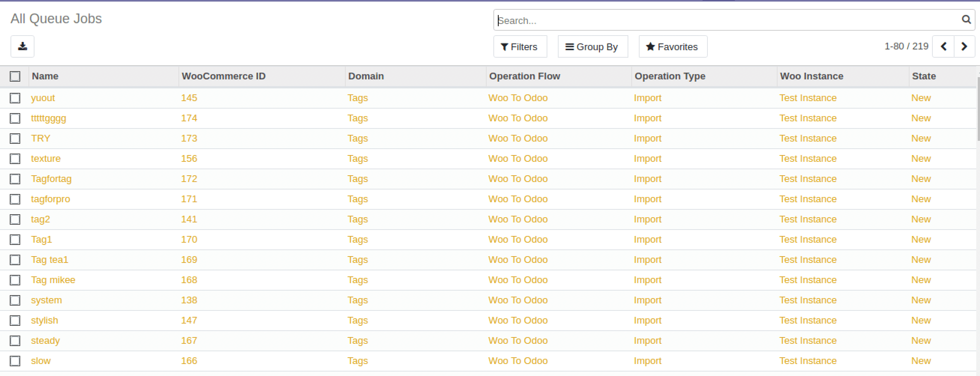Open the Favorites dropdown menu
The height and width of the screenshot is (376, 980).
tap(673, 47)
